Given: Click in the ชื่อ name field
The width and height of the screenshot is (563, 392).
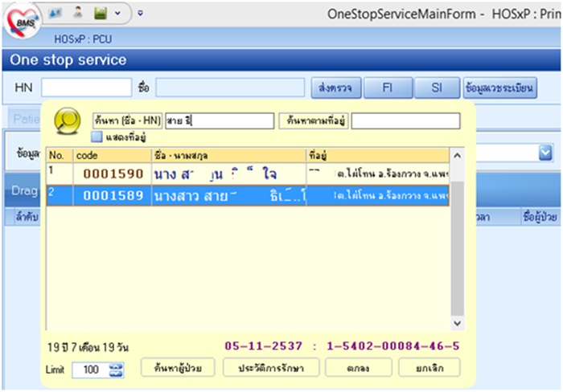Looking at the screenshot, I should [x=230, y=87].
